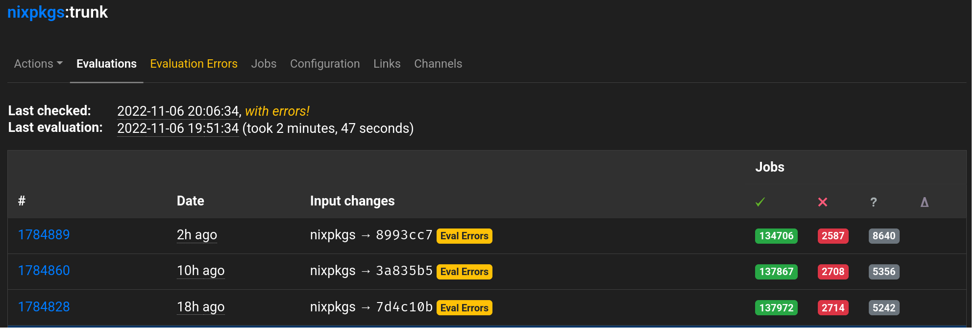This screenshot has width=980, height=330.
Task: Open the Actions dropdown menu
Action: (38, 64)
